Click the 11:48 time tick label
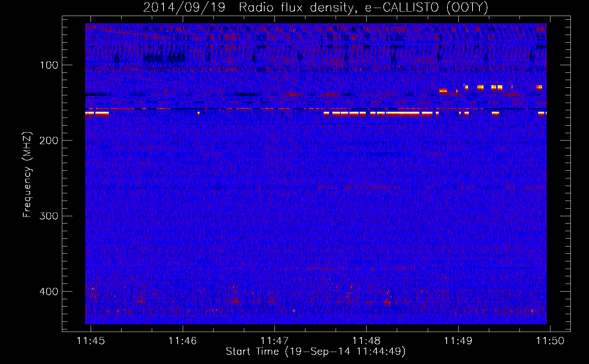Image resolution: width=589 pixels, height=364 pixels. tap(366, 341)
